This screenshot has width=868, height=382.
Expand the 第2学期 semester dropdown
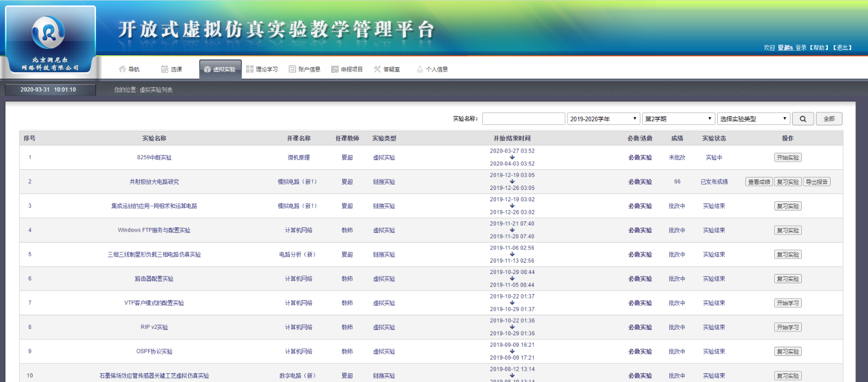click(x=678, y=119)
